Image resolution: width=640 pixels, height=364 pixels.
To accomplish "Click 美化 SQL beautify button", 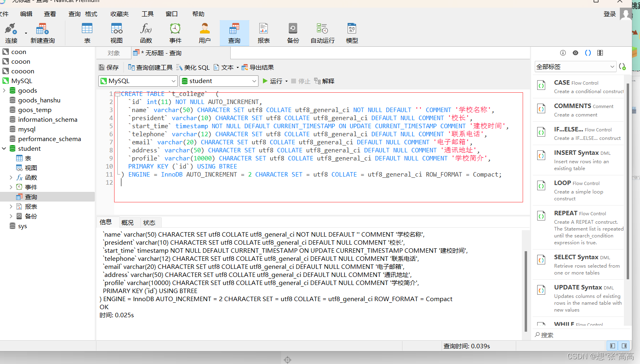I will 193,67.
